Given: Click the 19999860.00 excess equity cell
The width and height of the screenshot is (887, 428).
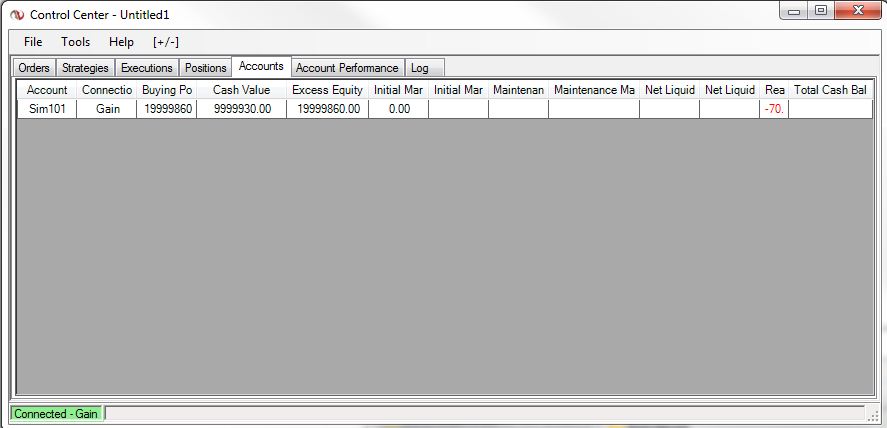Looking at the screenshot, I should tap(328, 109).
